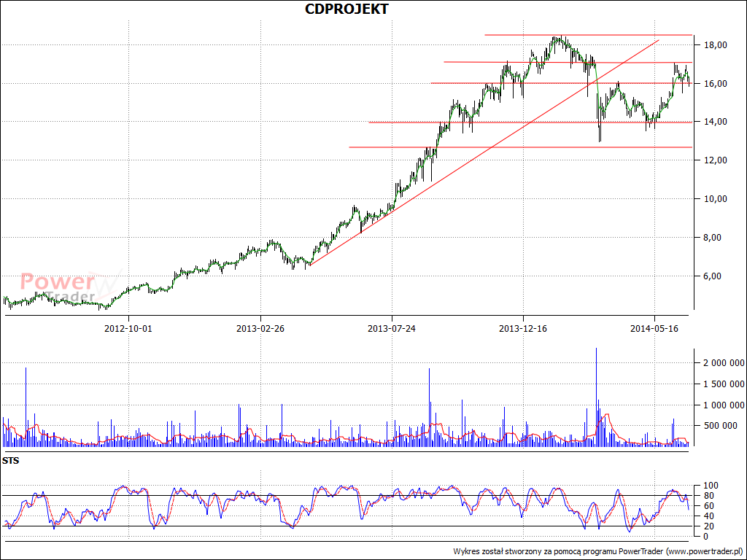Click the 1 000 000 volume label

point(724,405)
